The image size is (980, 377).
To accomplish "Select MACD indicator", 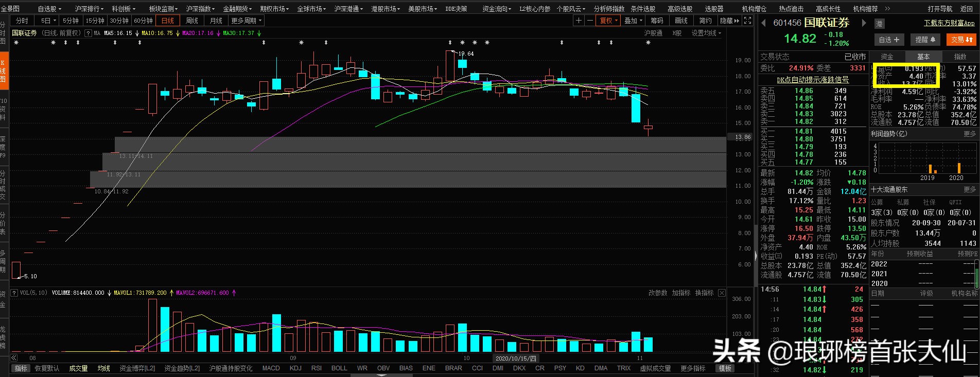I will pos(271,368).
